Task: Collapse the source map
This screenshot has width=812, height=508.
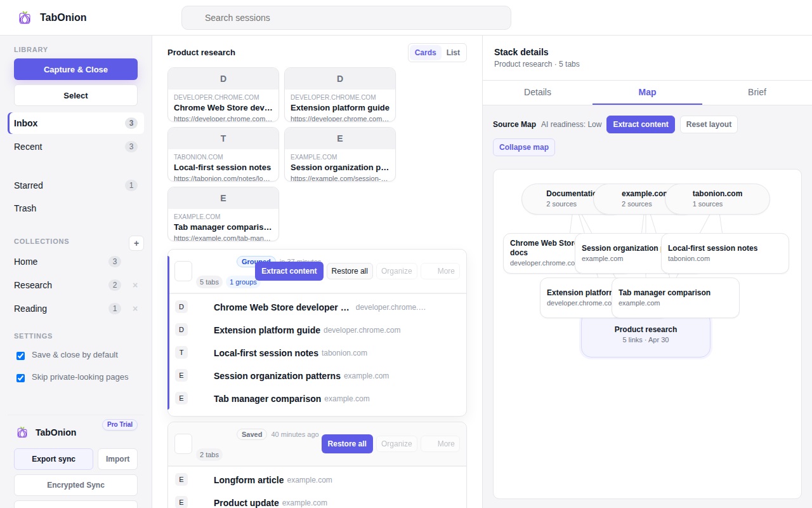Action: click(x=523, y=147)
